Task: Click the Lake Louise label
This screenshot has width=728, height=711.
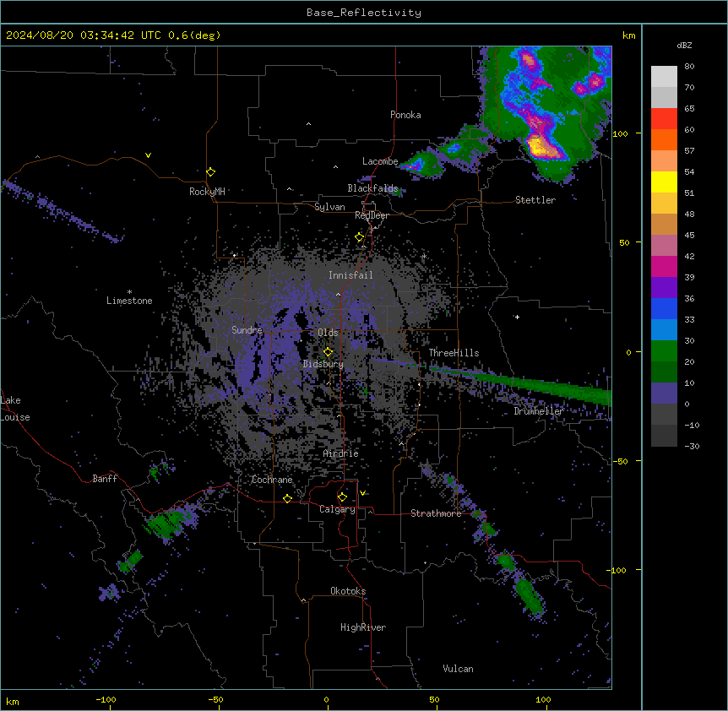Action: pyautogui.click(x=15, y=409)
